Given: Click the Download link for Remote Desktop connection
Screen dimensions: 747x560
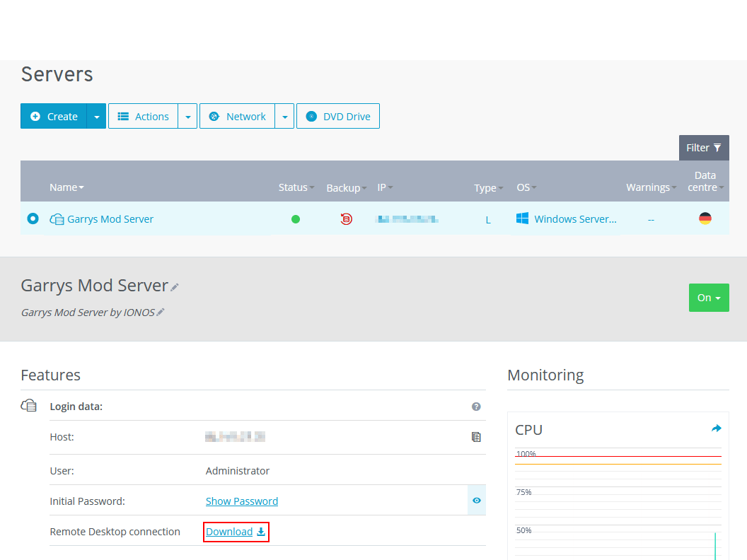Looking at the screenshot, I should click(228, 531).
